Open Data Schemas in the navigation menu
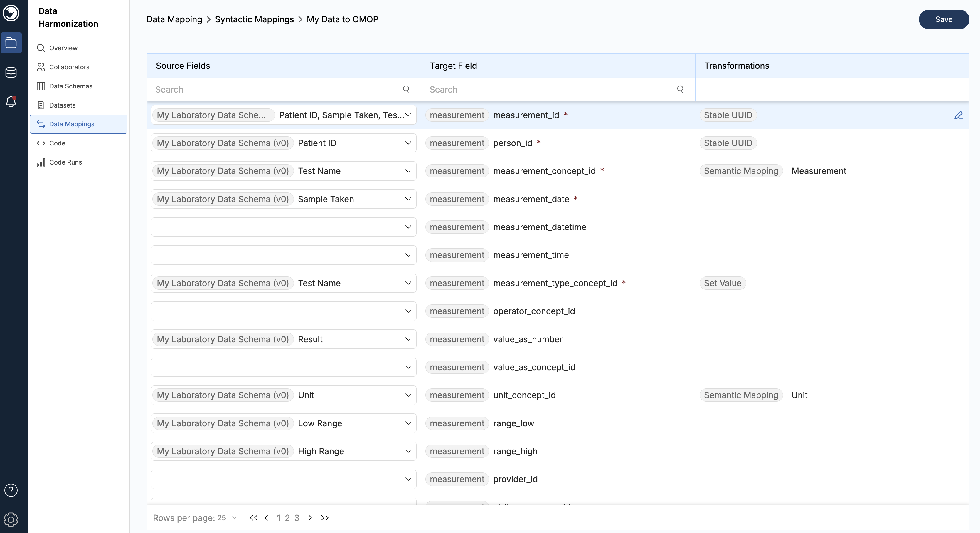This screenshot has height=533, width=980. pos(78,86)
